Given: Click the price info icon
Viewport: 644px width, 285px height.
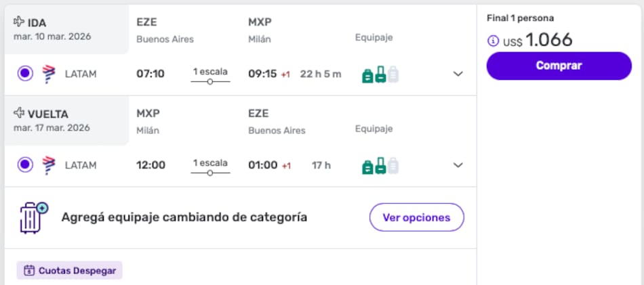Looking at the screenshot, I should click(493, 41).
